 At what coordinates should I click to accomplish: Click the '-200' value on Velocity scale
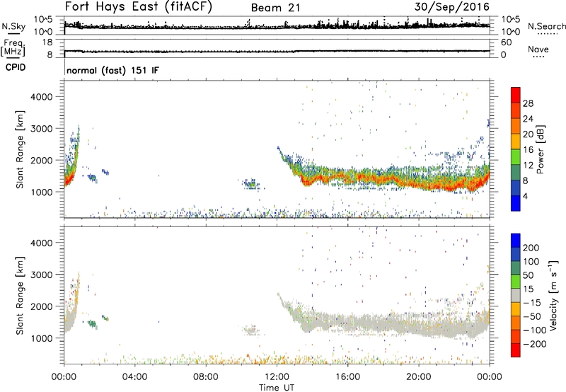534,344
